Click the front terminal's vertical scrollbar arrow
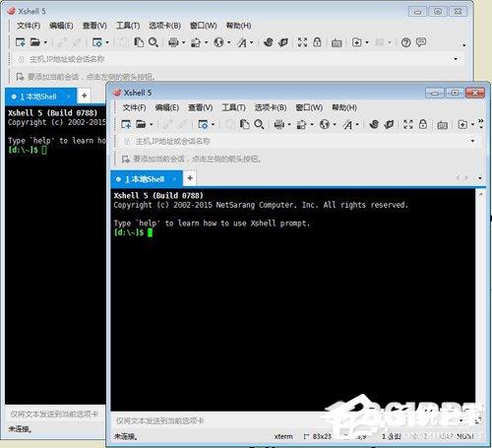The height and width of the screenshot is (448, 492). tap(480, 194)
